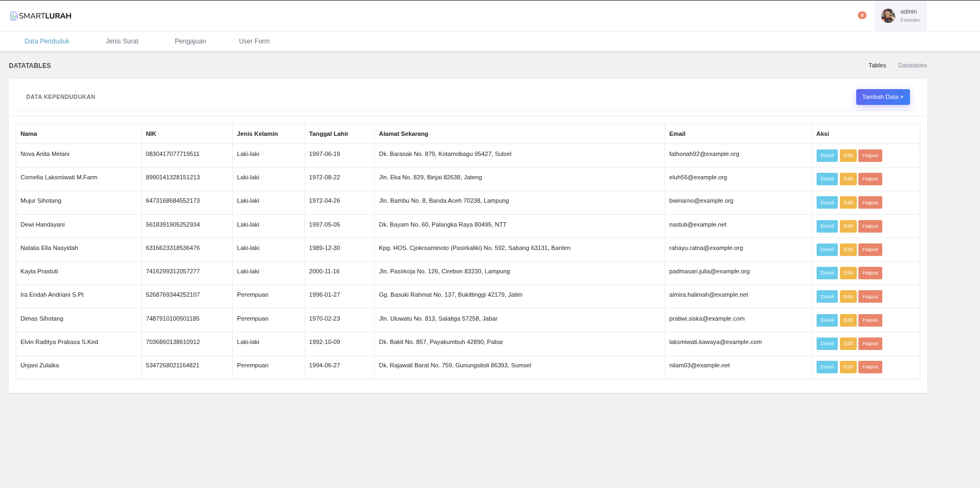Click the Tables breadcrumb link
980x488 pixels.
click(x=877, y=65)
